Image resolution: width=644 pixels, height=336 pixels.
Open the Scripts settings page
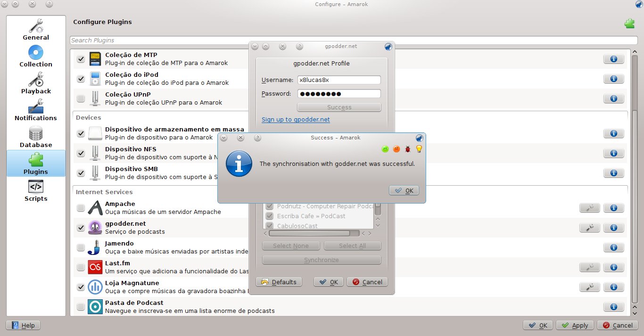[36, 190]
